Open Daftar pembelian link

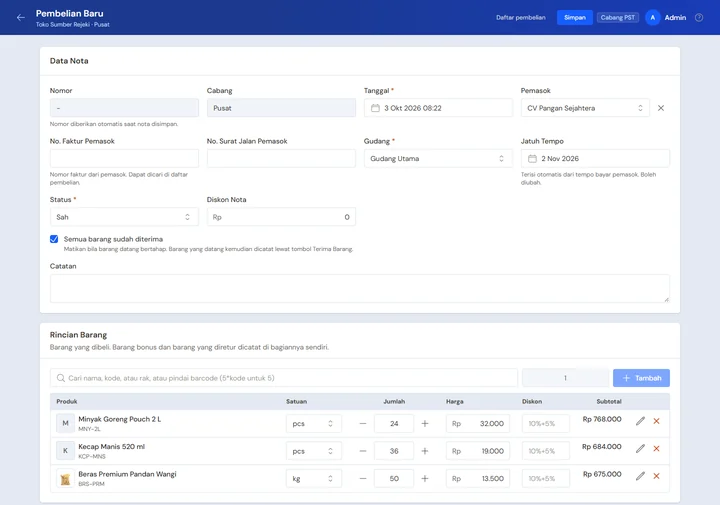coord(521,17)
